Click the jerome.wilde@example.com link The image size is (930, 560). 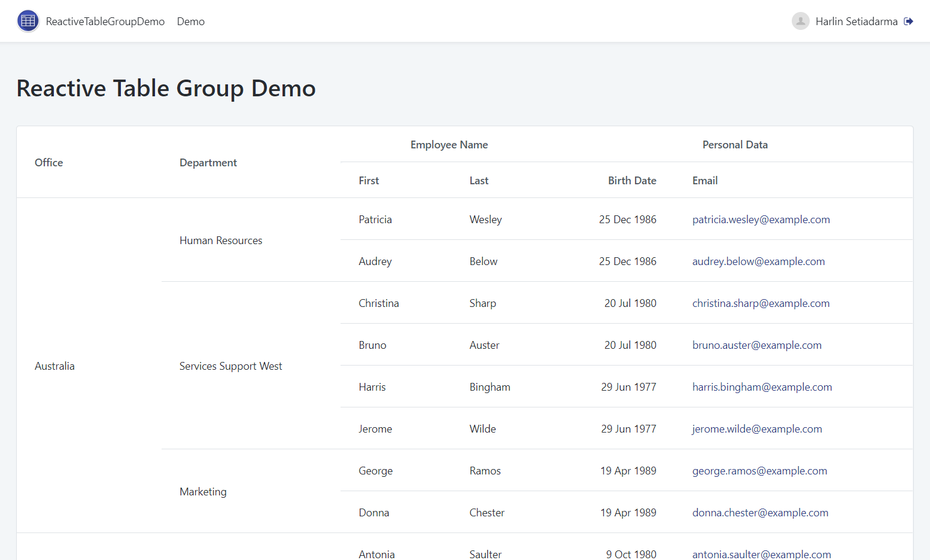[756, 428]
